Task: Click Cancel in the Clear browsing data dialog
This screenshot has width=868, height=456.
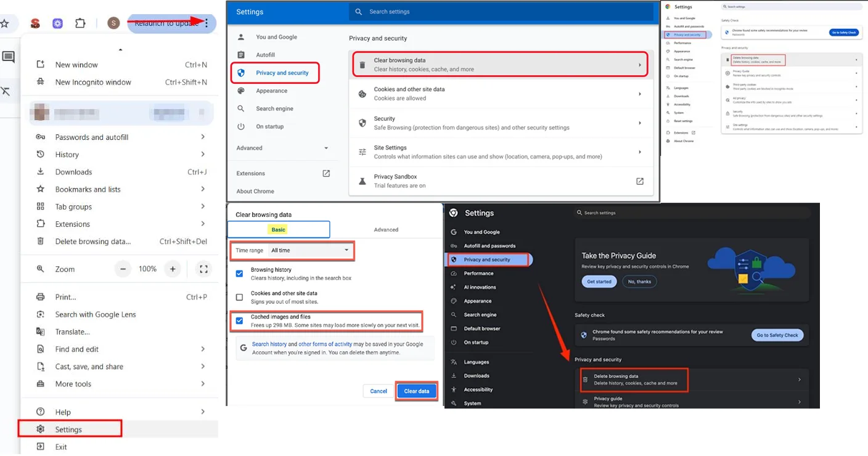Action: [x=379, y=391]
